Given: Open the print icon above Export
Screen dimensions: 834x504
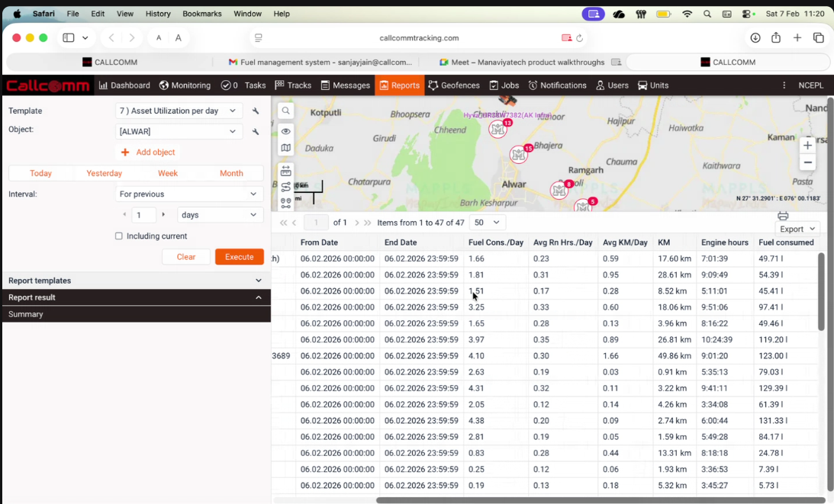Looking at the screenshot, I should point(783,216).
